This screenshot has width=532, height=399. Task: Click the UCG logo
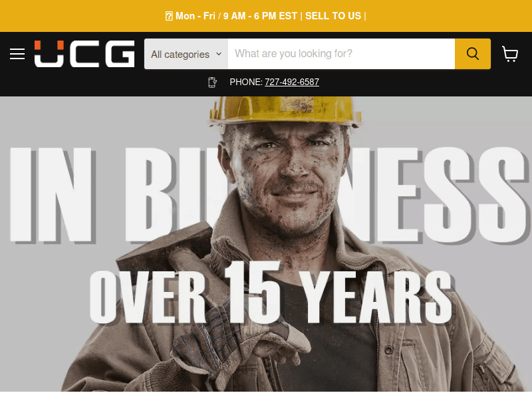click(x=84, y=54)
